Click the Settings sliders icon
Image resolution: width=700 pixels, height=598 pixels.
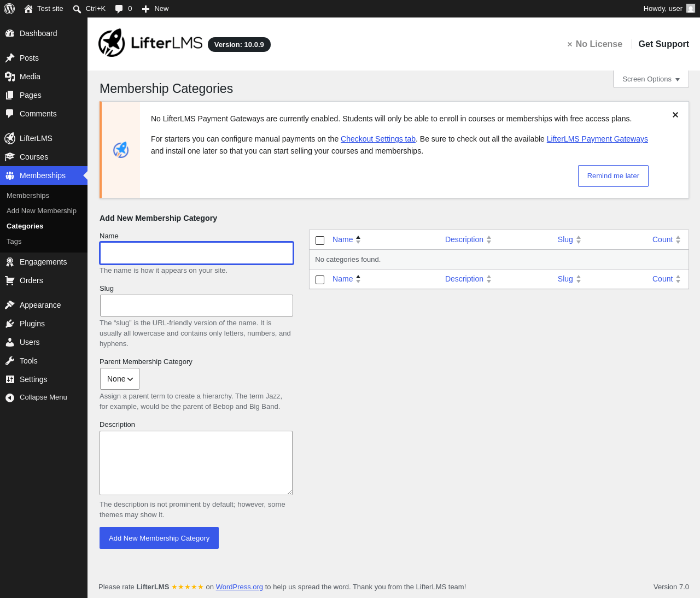pyautogui.click(x=10, y=379)
